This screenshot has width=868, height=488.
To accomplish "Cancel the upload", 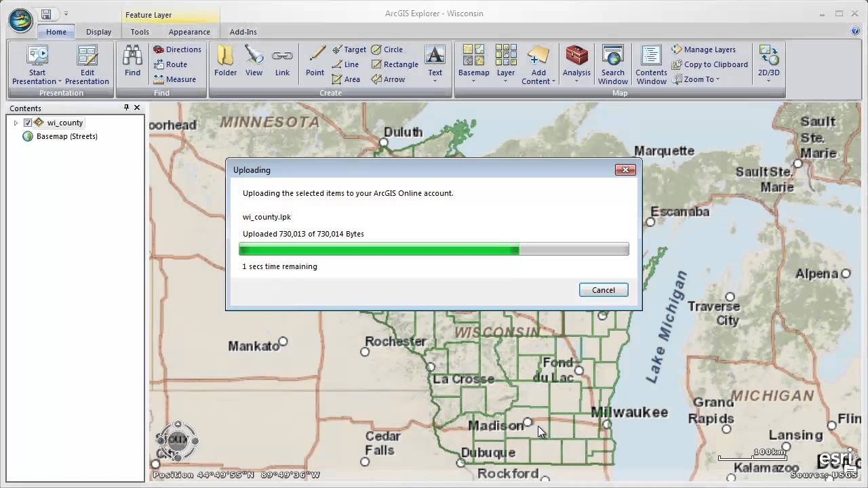I will click(x=604, y=290).
